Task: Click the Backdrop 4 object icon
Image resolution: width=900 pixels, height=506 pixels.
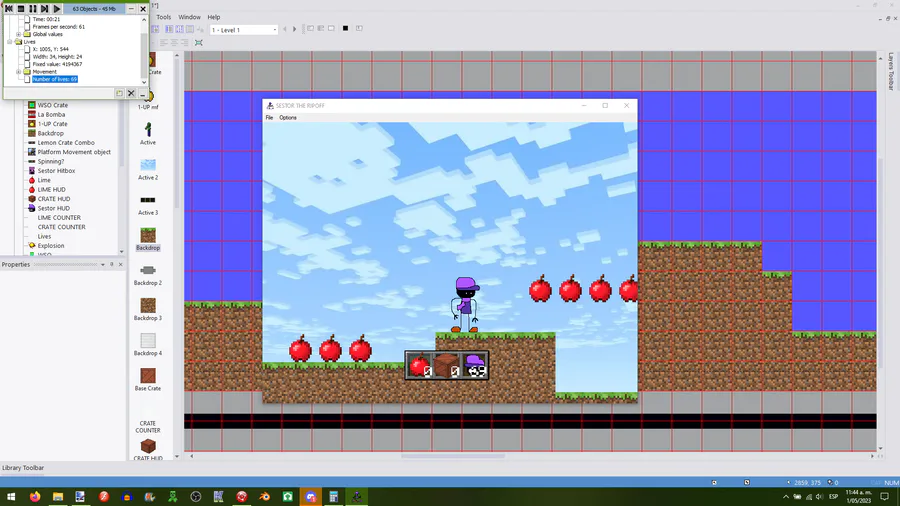Action: 148,341
